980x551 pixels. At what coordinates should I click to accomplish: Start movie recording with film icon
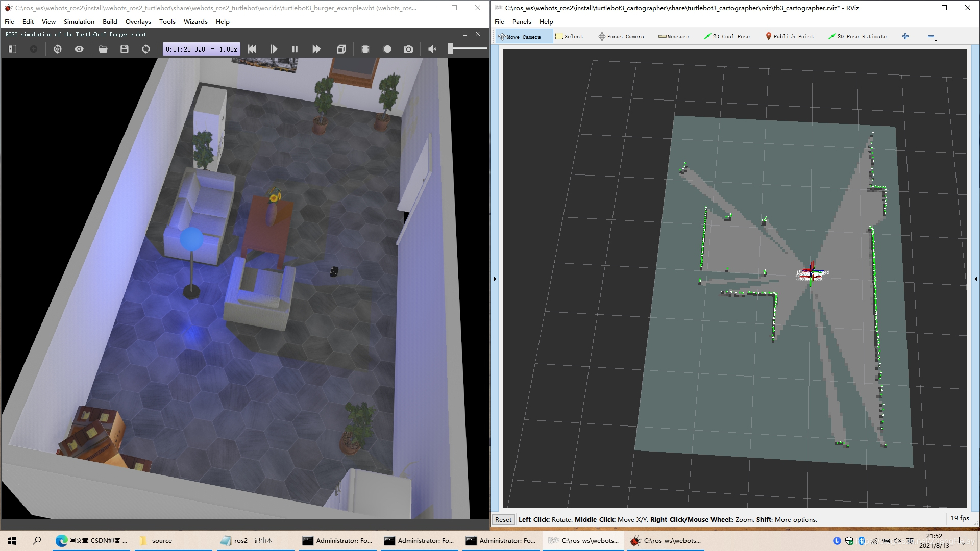click(365, 49)
